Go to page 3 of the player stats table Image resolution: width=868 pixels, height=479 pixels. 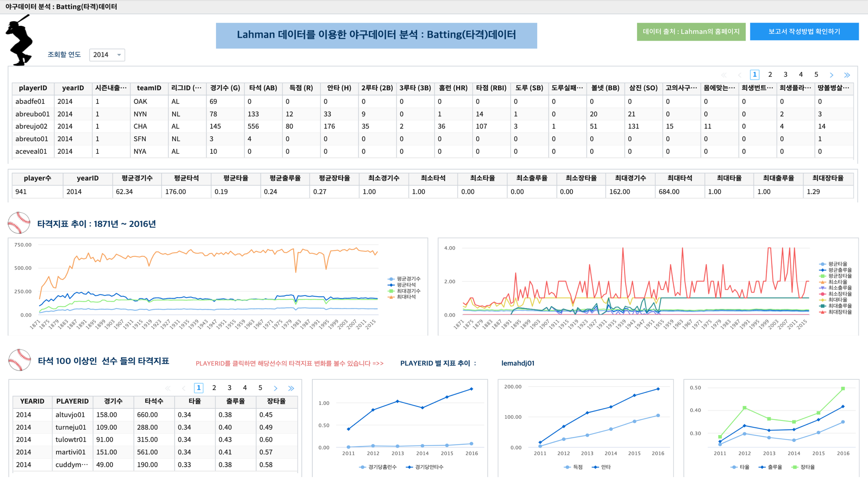click(230, 388)
